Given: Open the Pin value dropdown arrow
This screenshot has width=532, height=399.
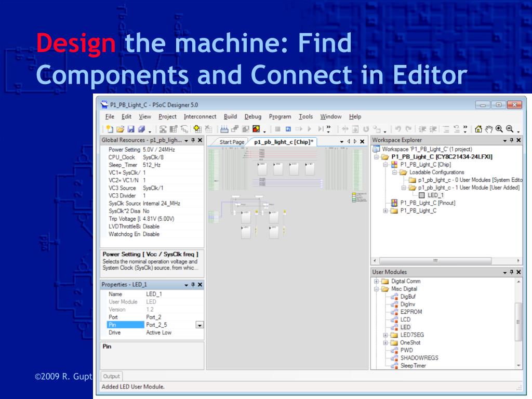Looking at the screenshot, I should [x=199, y=325].
